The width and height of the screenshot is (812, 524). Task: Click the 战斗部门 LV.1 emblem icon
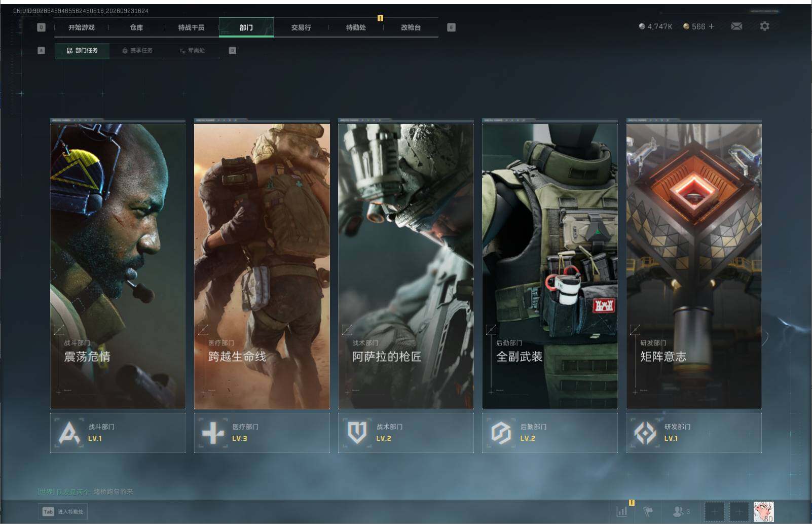coord(69,433)
